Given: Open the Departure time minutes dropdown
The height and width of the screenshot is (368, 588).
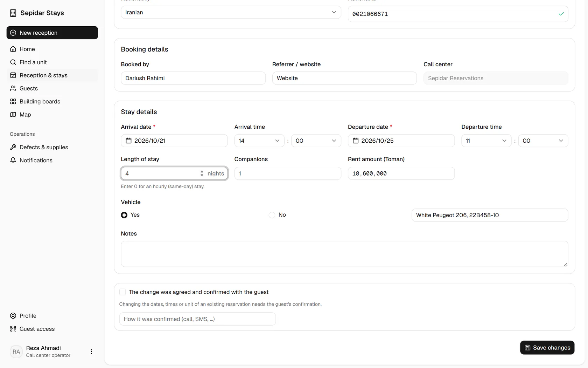Looking at the screenshot, I should (543, 141).
